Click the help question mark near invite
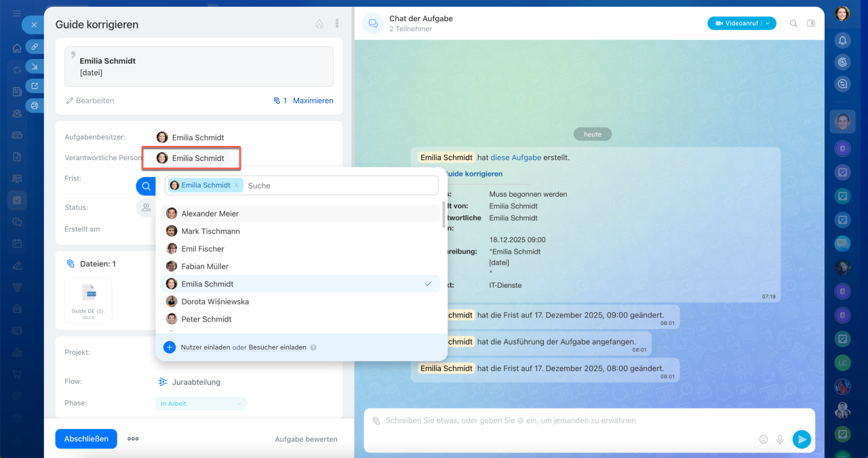Screen dimensions: 868x458 coord(313,347)
